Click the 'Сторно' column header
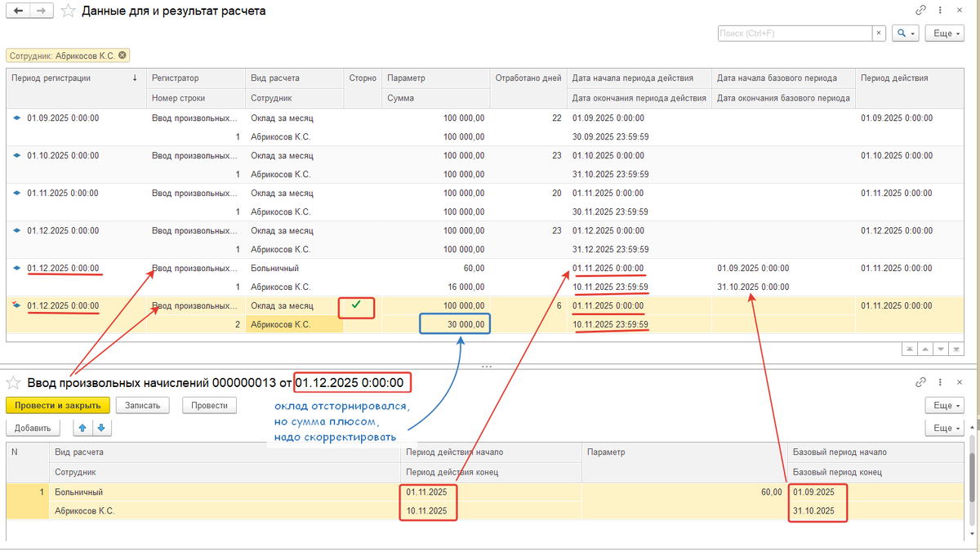980x552 pixels. coord(363,78)
